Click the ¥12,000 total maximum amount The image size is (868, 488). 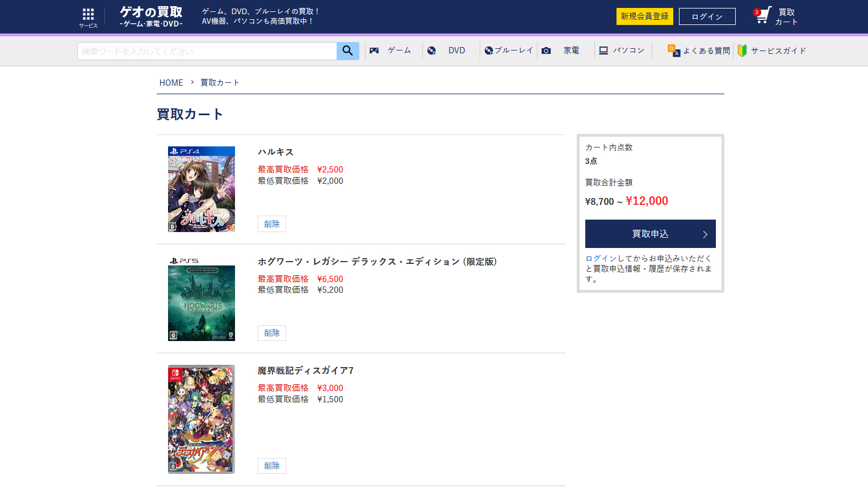tap(647, 201)
